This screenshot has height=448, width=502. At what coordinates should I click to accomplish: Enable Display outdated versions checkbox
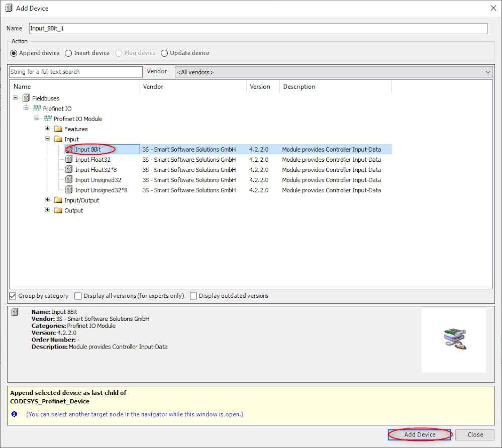pos(193,296)
